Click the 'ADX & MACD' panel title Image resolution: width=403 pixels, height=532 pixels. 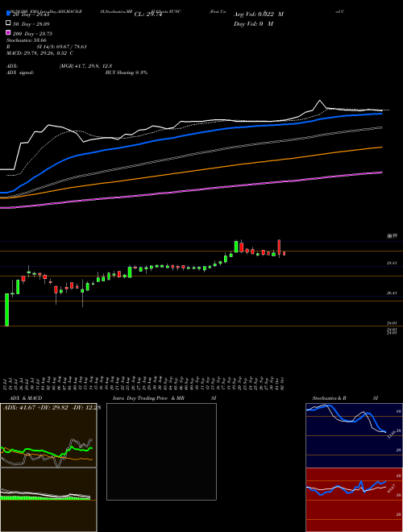[x=26, y=398]
